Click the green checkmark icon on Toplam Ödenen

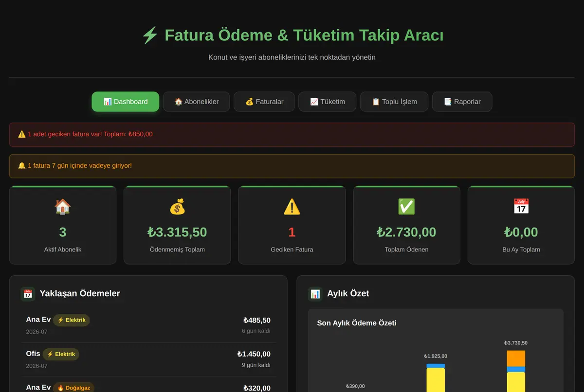point(406,207)
